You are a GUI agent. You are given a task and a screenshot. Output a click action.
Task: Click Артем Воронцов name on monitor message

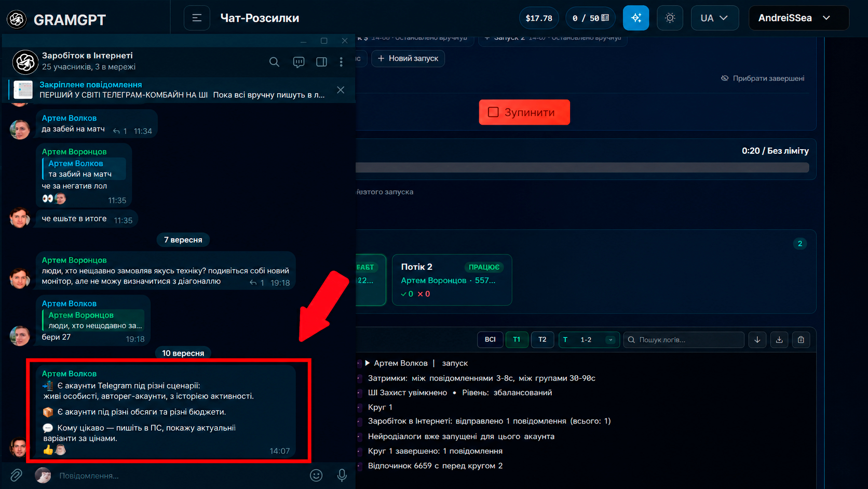(x=74, y=260)
